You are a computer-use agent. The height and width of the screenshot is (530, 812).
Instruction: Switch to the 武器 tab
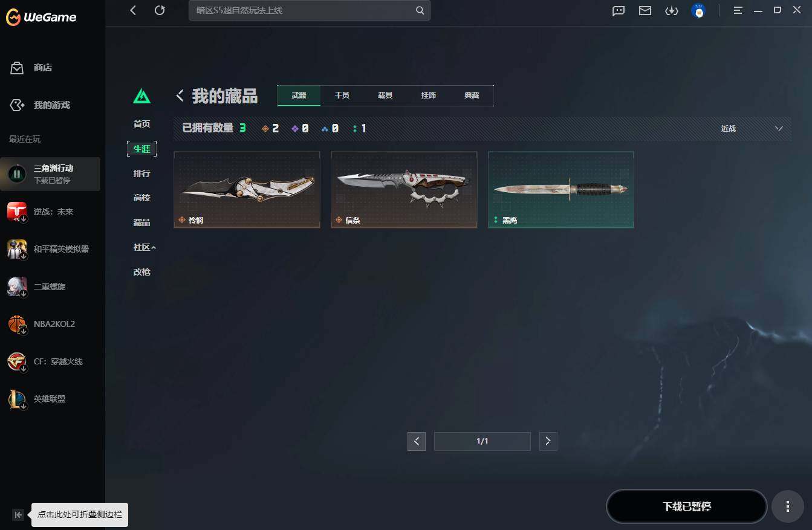pos(299,95)
